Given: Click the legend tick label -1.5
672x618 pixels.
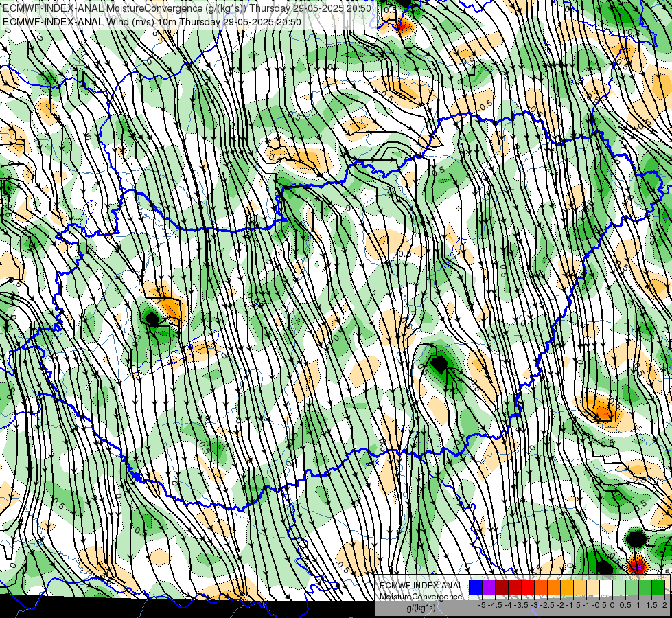Looking at the screenshot, I should tap(573, 605).
